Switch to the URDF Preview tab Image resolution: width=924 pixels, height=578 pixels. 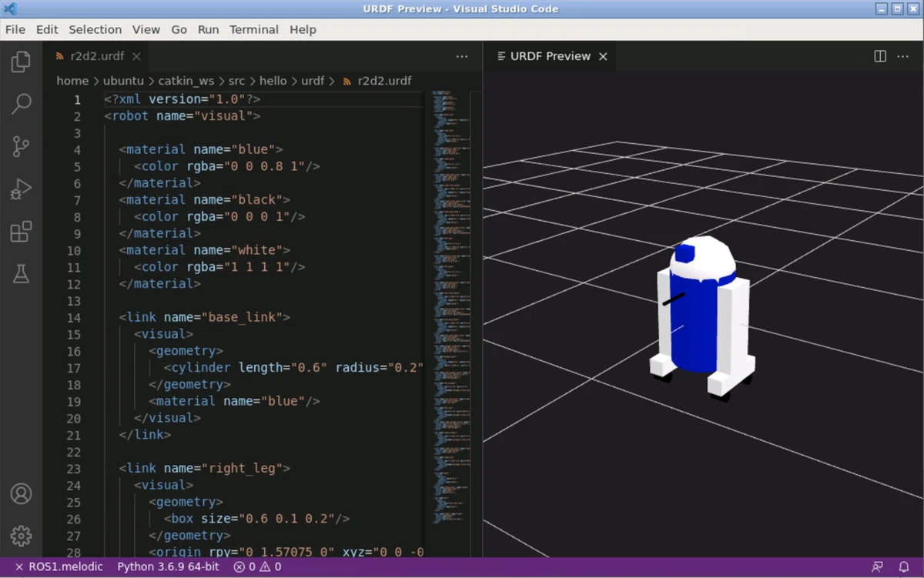click(550, 56)
